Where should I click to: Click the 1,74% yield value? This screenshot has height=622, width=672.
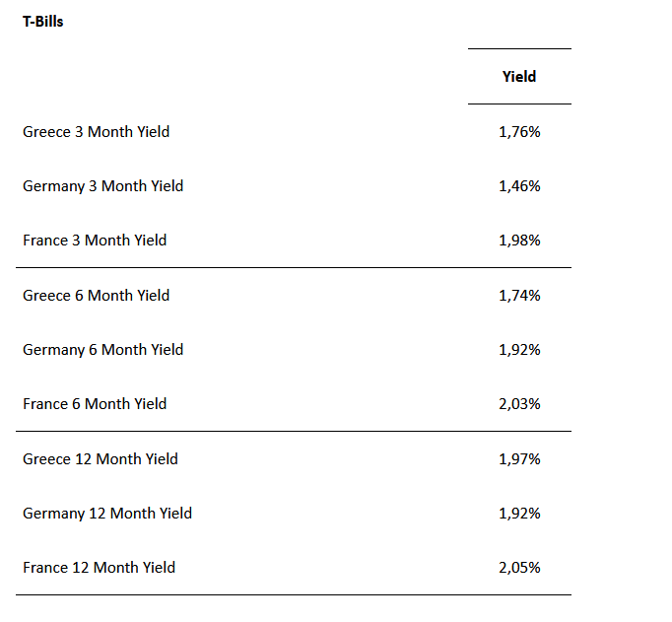pyautogui.click(x=519, y=295)
